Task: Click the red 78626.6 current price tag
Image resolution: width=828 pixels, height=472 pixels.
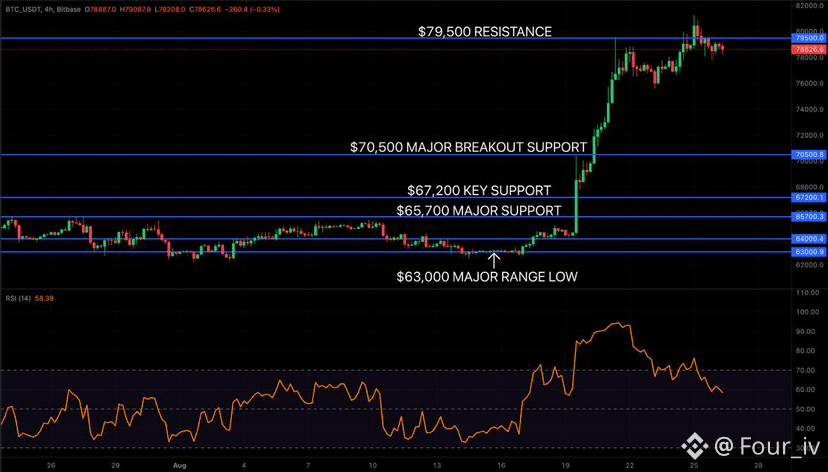Action: (809, 49)
